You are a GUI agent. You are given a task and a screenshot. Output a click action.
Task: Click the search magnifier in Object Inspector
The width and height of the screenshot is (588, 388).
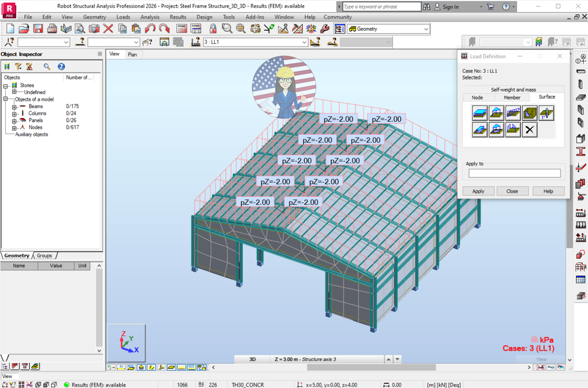[47, 67]
